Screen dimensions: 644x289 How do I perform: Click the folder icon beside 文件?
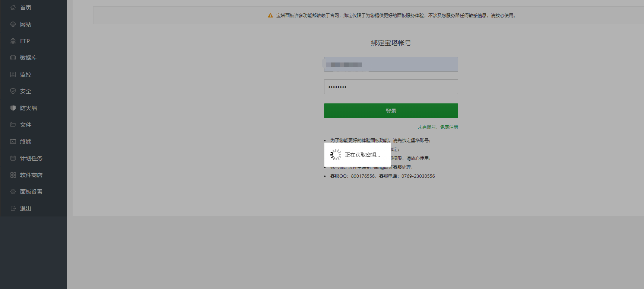13,125
